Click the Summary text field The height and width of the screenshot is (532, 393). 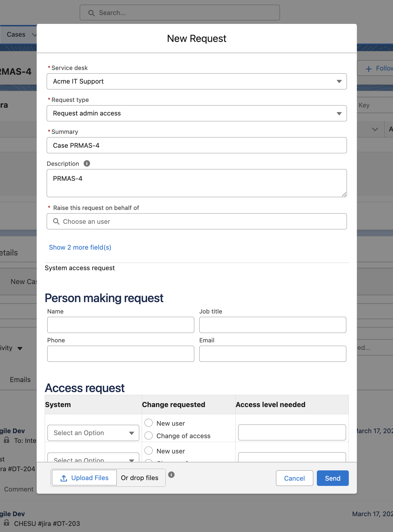click(x=196, y=145)
